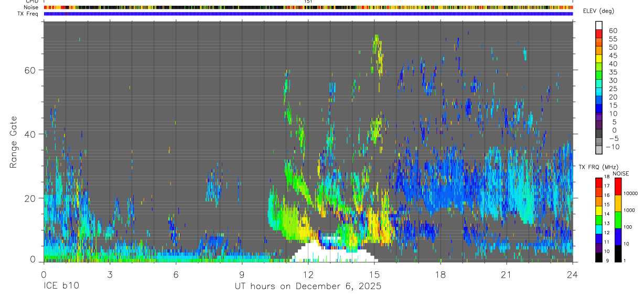Click the "151" CPID value above the plot
Image resolution: width=644 pixels, height=297 pixels.
pos(308,2)
